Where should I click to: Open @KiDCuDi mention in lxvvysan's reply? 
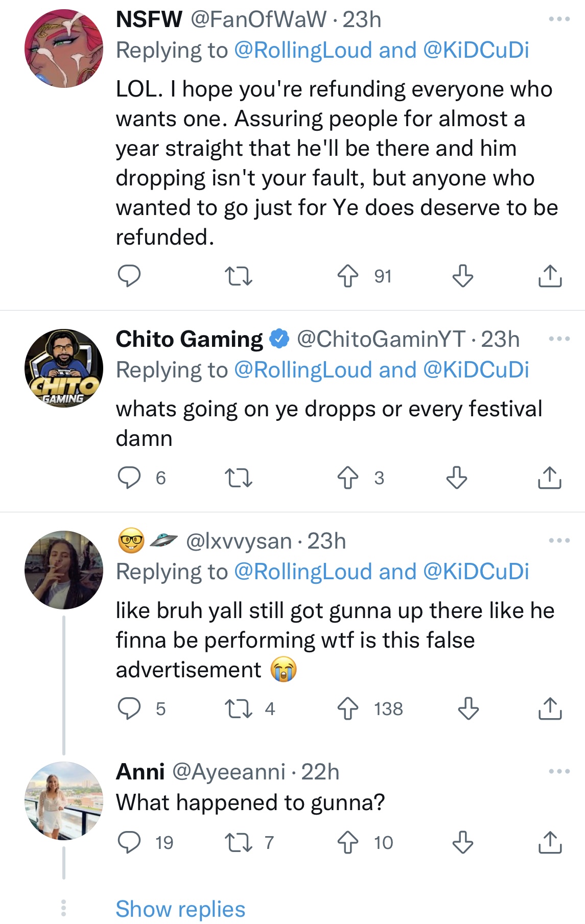pos(476,572)
